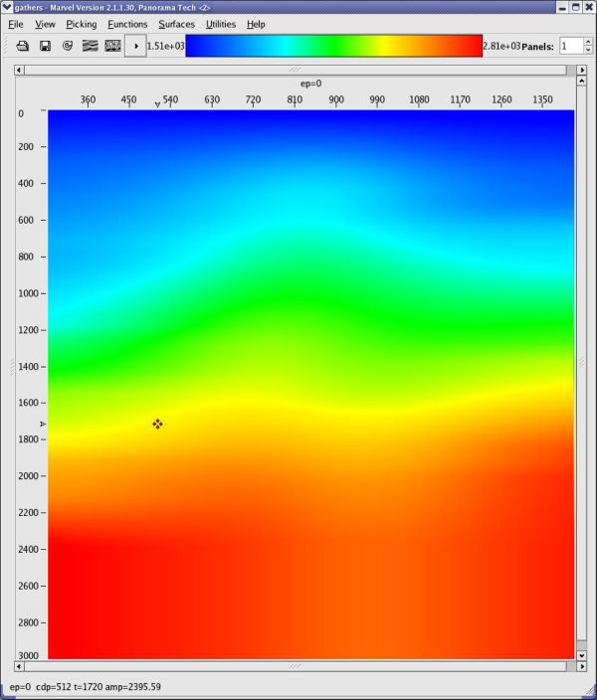
Task: Decrease Panels count with down stepper arrow
Action: pyautogui.click(x=588, y=50)
